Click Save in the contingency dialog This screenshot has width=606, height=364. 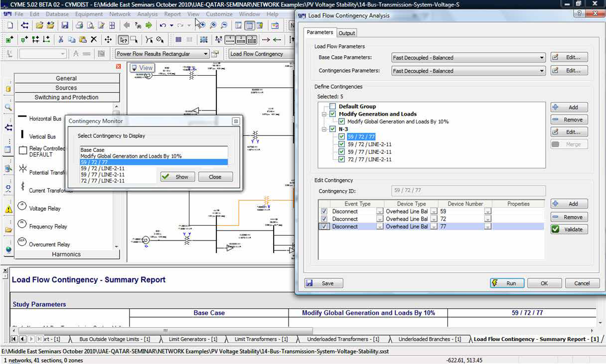323,283
